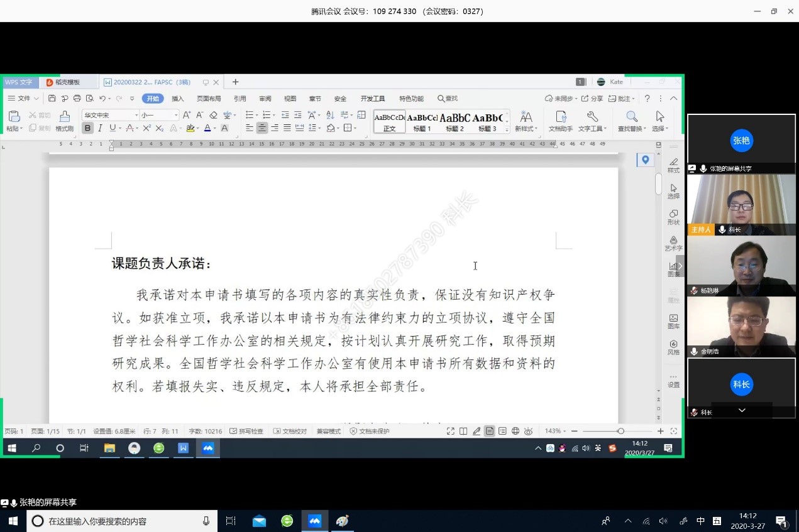Switch to the Insert (插入) ribbon tab

tap(178, 99)
